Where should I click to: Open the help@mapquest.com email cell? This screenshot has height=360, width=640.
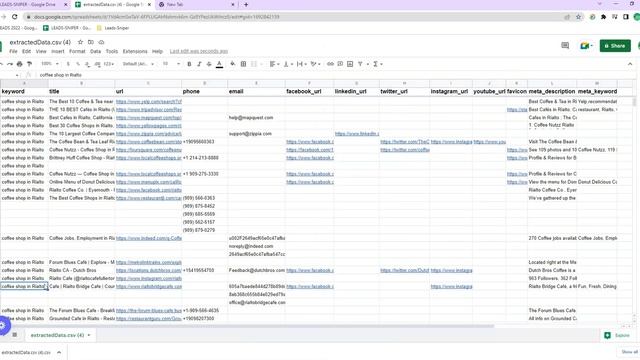pyautogui.click(x=256, y=118)
